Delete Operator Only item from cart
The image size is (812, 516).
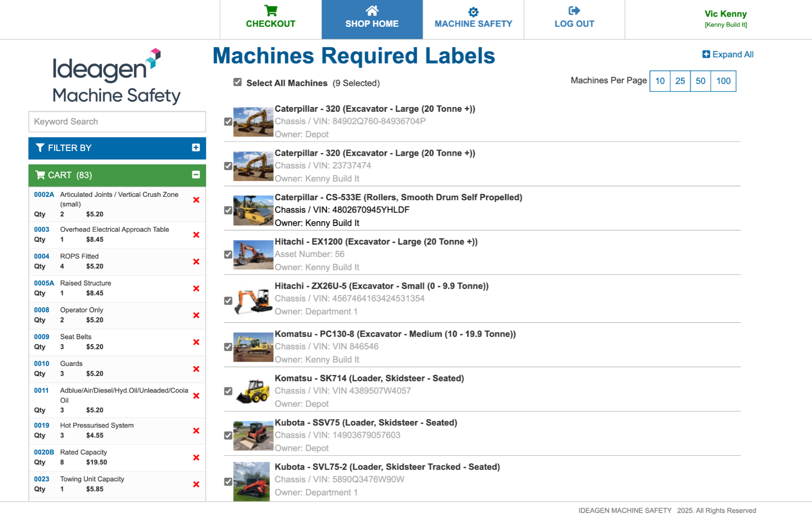pyautogui.click(x=196, y=315)
